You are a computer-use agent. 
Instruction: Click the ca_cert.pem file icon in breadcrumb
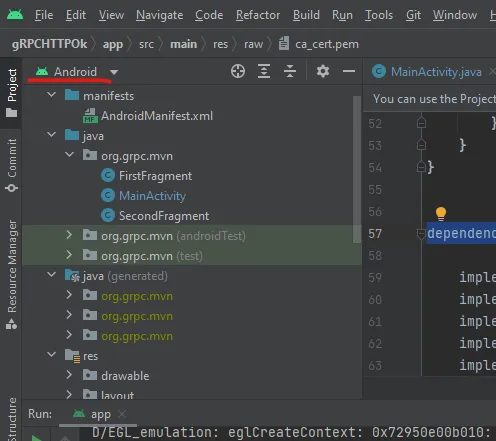284,43
